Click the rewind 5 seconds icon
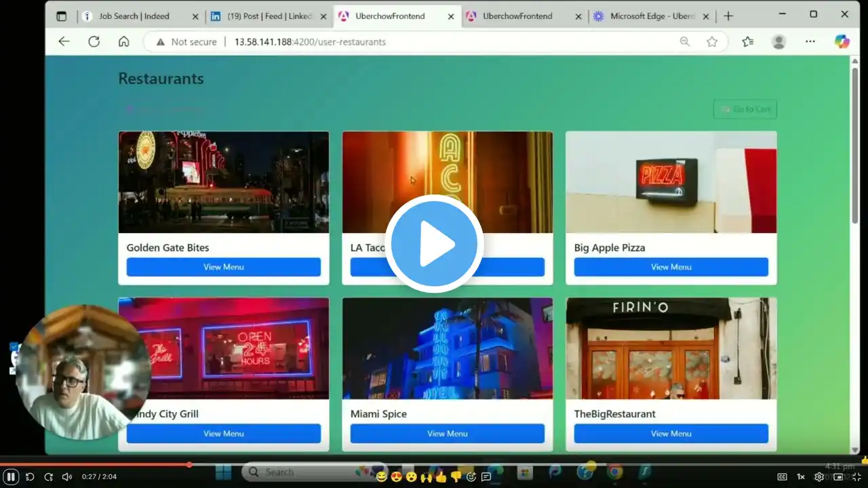The height and width of the screenshot is (488, 868). click(x=30, y=476)
